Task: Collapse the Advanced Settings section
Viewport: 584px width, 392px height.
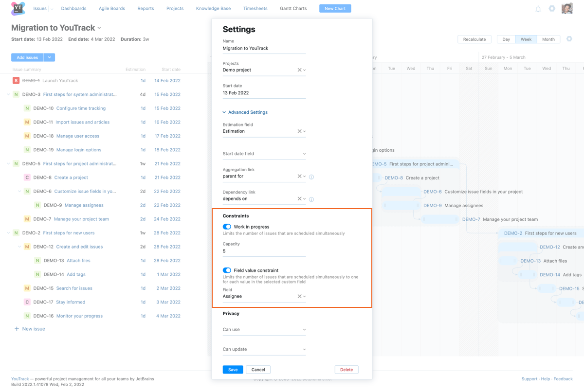Action: (x=245, y=112)
